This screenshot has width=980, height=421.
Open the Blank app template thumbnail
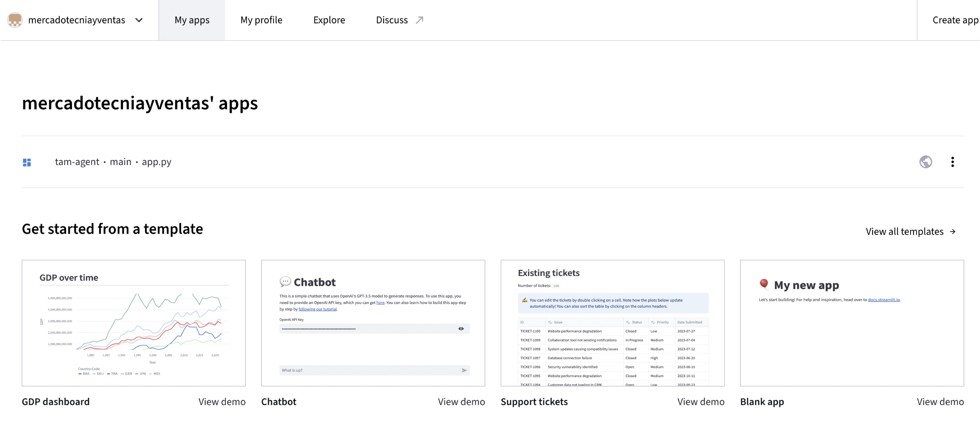pyautogui.click(x=851, y=323)
